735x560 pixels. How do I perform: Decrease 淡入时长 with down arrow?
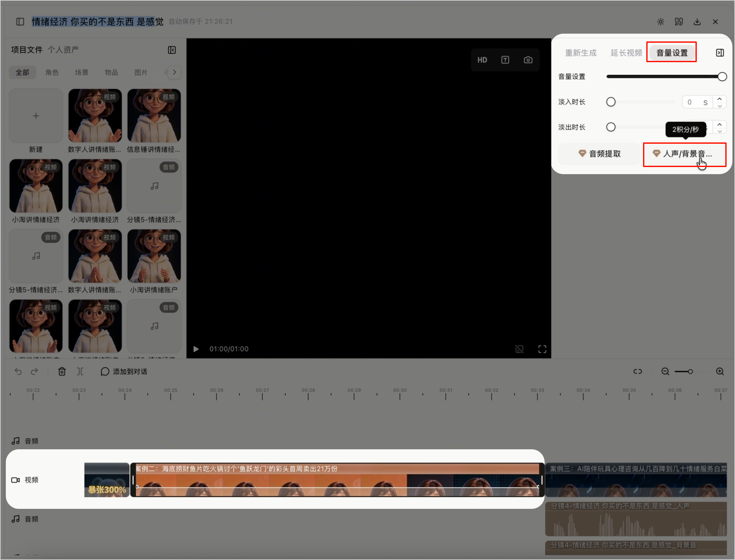coord(719,106)
